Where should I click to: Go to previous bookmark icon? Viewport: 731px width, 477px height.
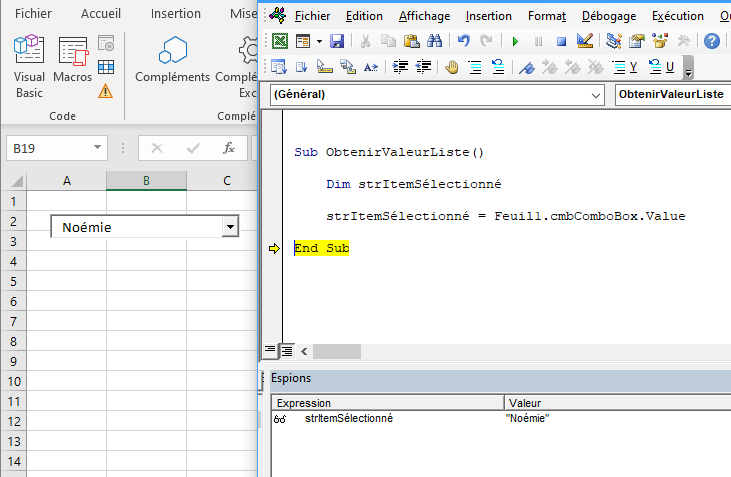click(x=572, y=67)
